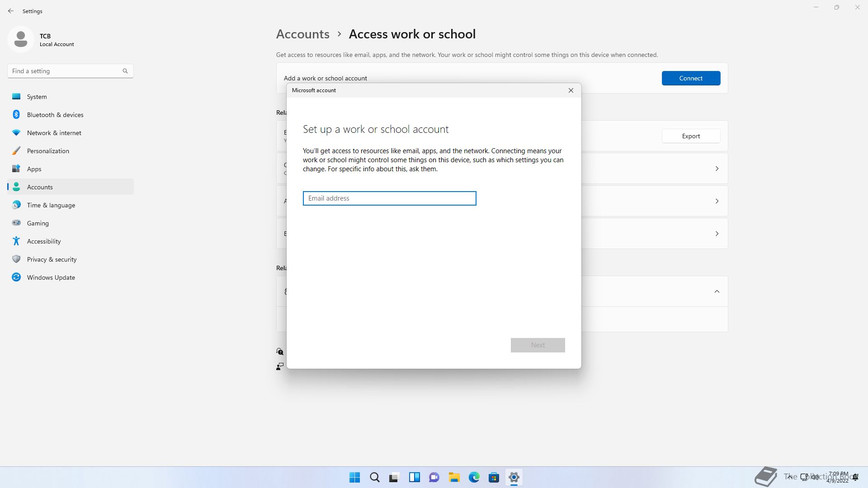Open File Explorer from taskbar
868x488 pixels.
[454, 477]
